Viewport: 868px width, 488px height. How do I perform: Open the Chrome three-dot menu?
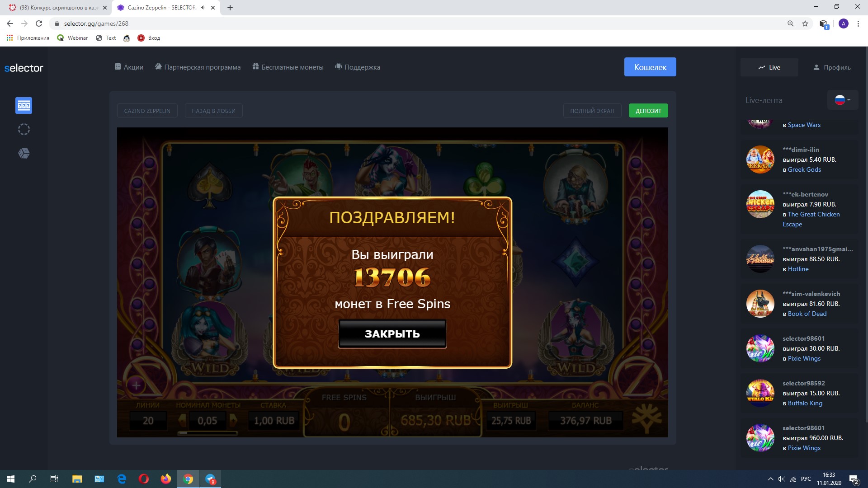[x=858, y=23]
